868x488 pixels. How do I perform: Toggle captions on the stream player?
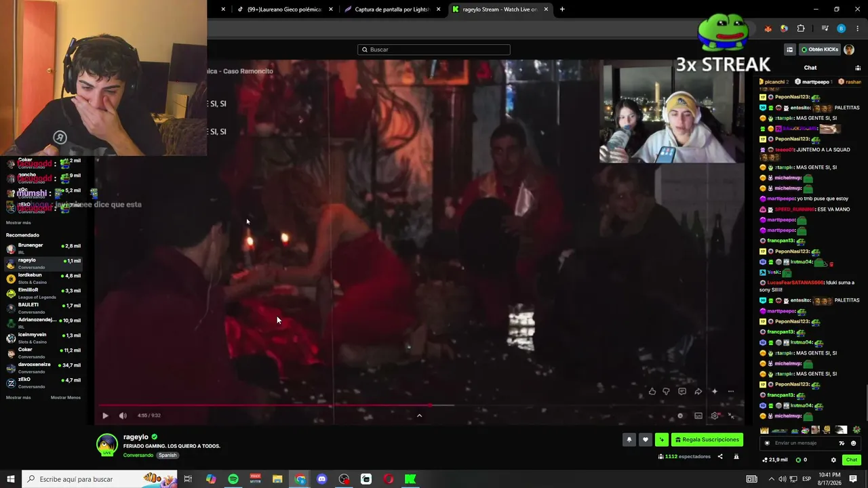(698, 415)
